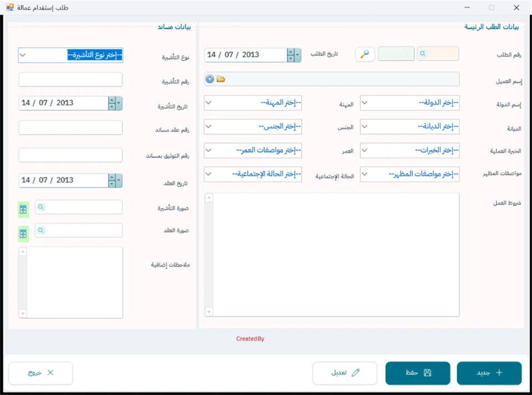532x395 pixels.
Task: Click scroll-up arrow in additional notes box
Action: 23,252
